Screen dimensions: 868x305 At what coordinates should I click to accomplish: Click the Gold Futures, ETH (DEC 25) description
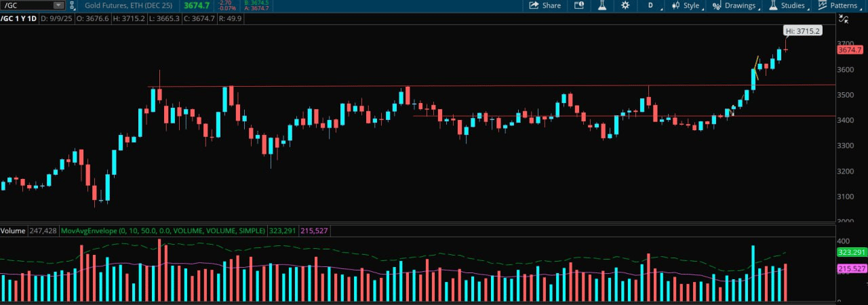[x=127, y=5]
